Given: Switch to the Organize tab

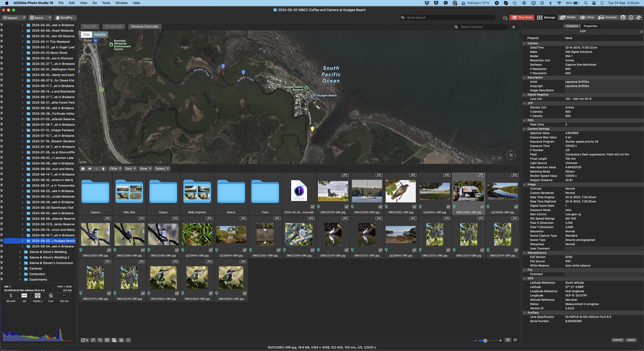Looking at the screenshot, I should 572,26.
